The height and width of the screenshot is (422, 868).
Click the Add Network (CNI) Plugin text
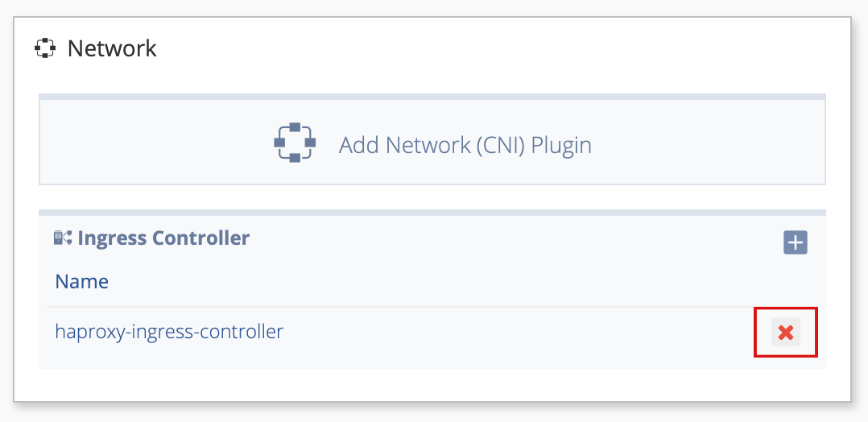[465, 145]
